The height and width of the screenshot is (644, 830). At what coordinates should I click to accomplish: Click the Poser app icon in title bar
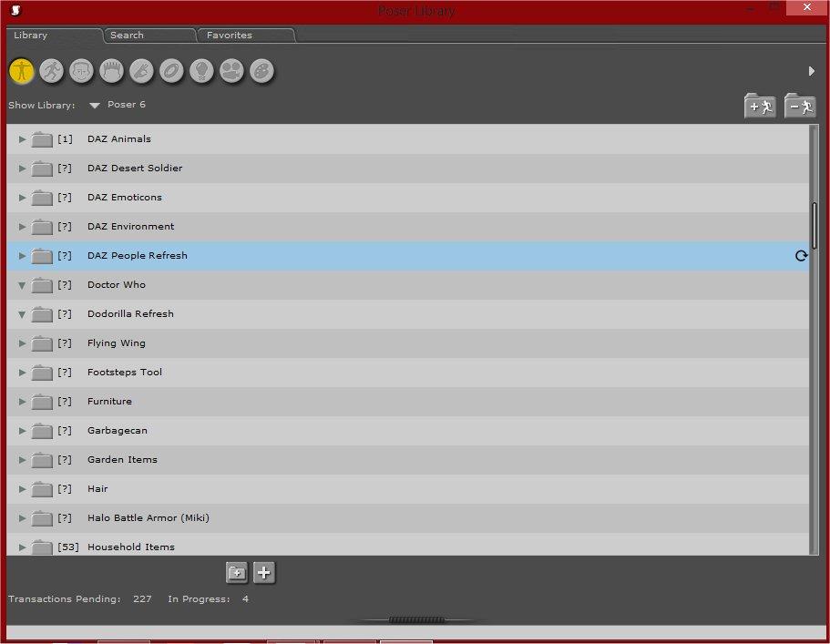coord(15,10)
